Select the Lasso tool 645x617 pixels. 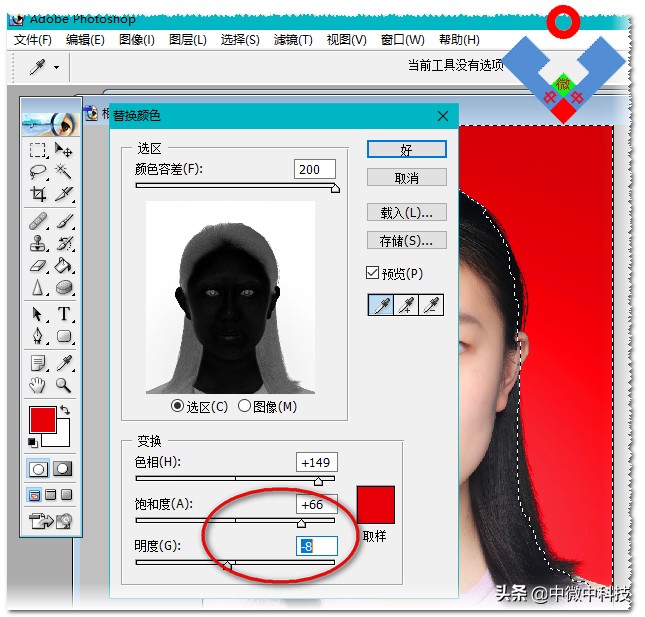click(38, 172)
